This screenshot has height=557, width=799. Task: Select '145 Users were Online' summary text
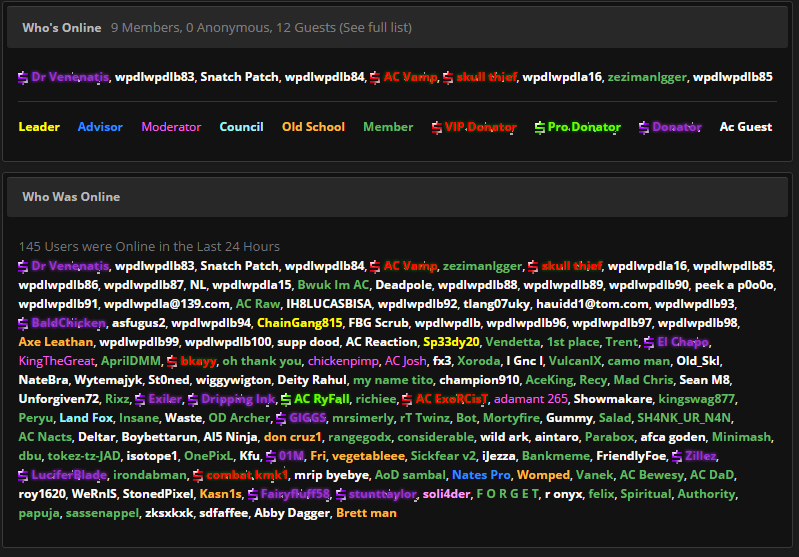click(149, 247)
